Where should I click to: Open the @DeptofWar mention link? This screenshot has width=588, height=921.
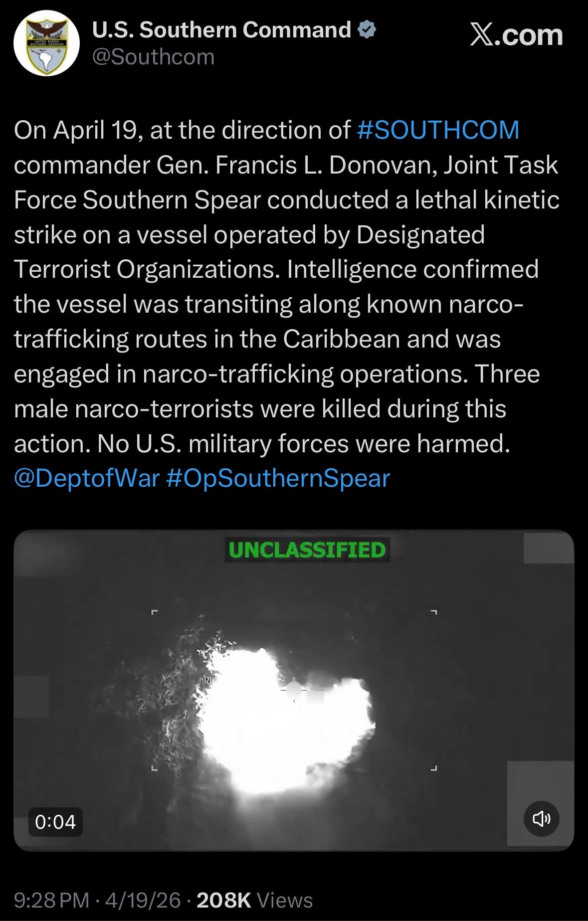pos(87,478)
